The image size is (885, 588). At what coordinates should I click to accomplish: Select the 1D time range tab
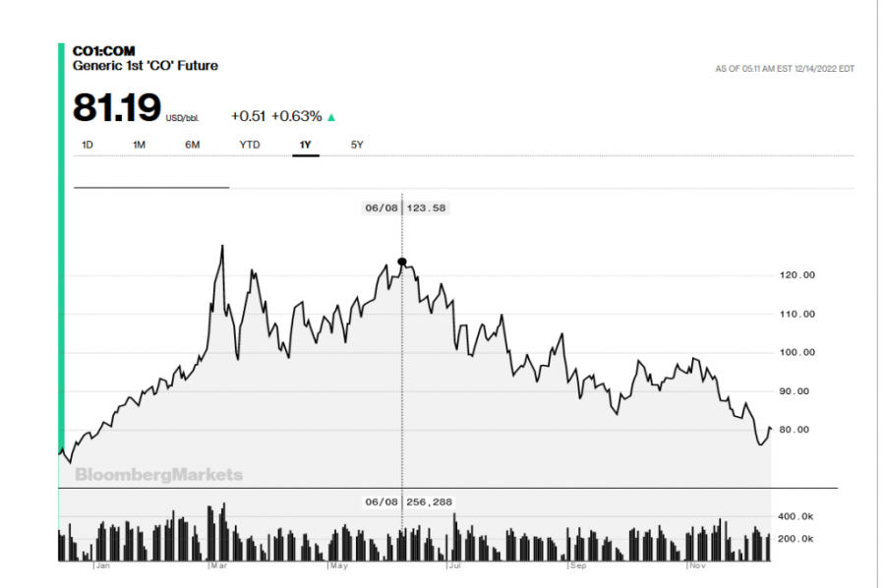87,145
